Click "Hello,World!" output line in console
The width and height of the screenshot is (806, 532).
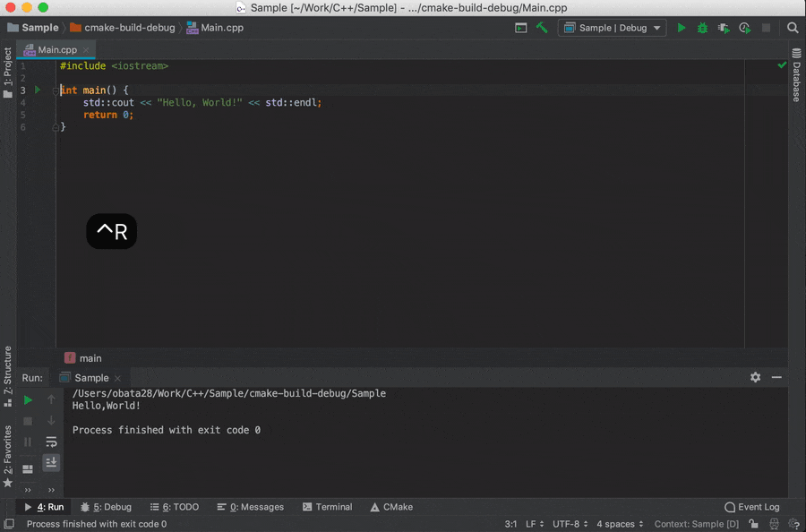click(106, 406)
